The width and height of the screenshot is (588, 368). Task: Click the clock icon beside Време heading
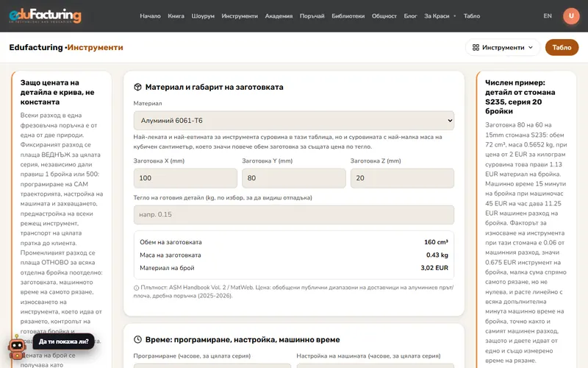(x=137, y=339)
